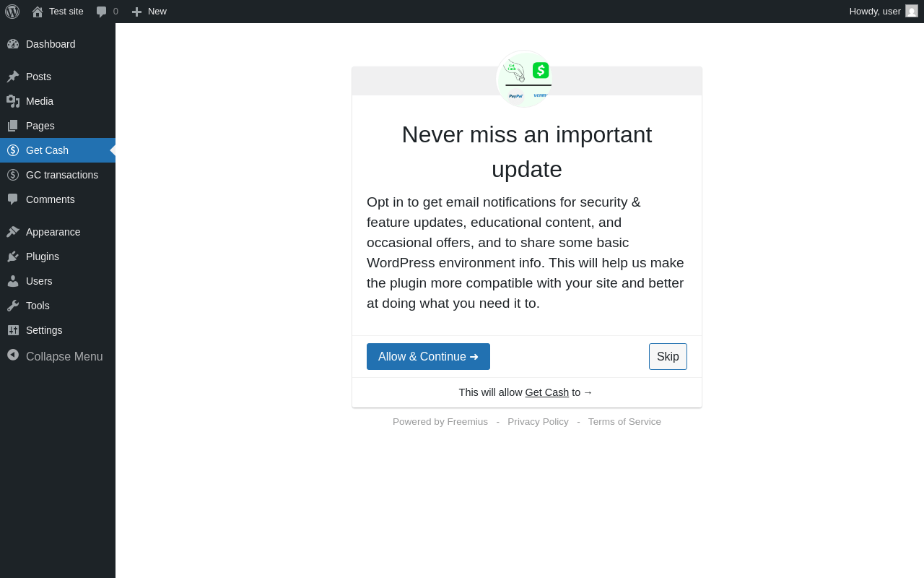Click the Pages icon in sidebar

(x=13, y=126)
